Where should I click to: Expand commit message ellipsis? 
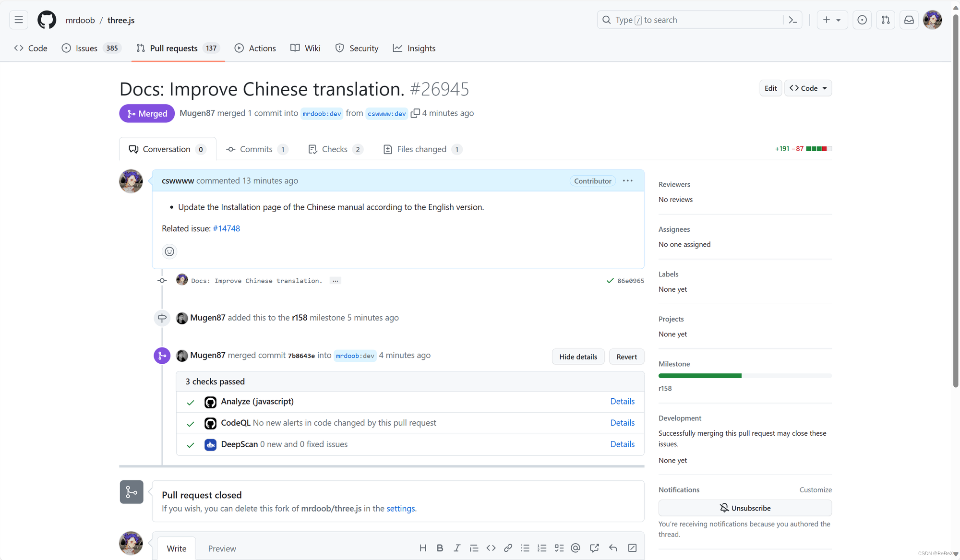tap(335, 281)
